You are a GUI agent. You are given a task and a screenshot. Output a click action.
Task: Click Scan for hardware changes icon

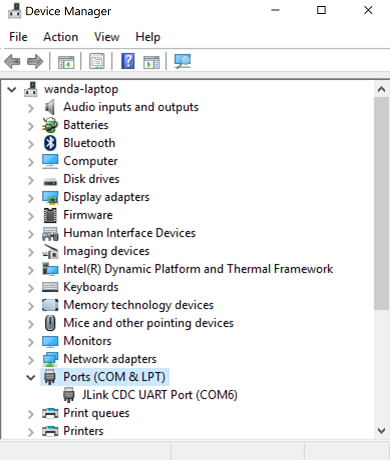point(182,61)
